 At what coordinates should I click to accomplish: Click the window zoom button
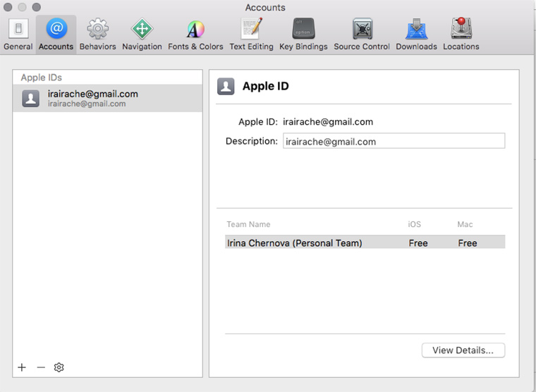click(36, 7)
